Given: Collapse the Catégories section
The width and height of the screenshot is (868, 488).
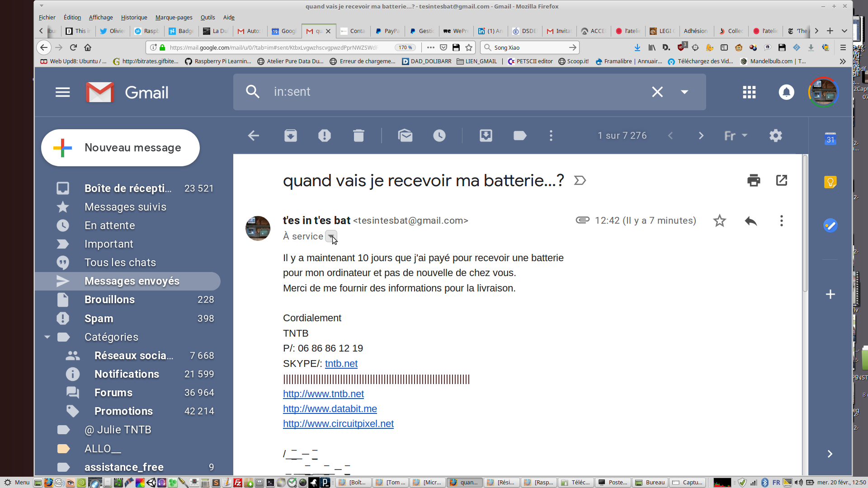Looking at the screenshot, I should click(x=47, y=337).
